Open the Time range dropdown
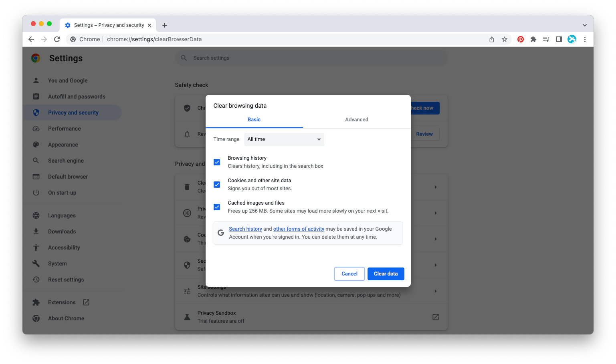 [x=284, y=139]
